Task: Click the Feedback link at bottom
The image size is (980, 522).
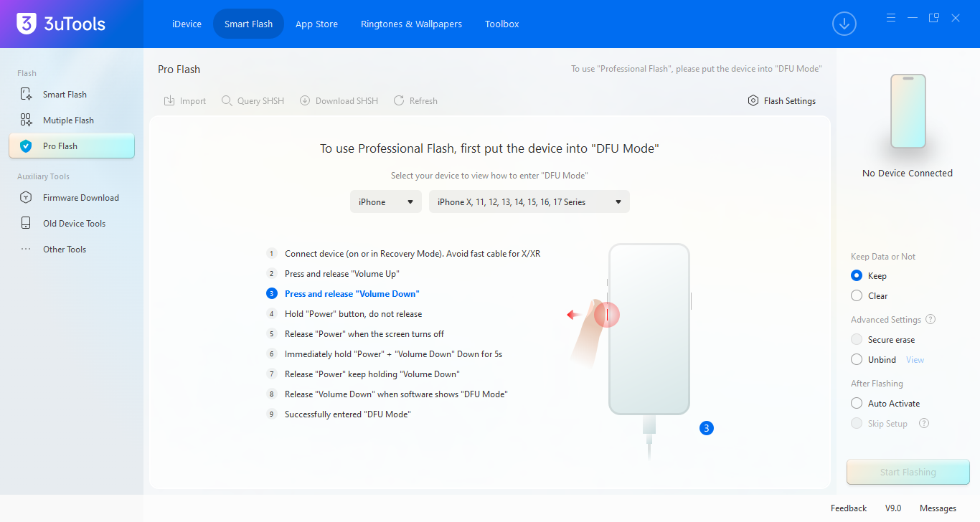Action: pos(849,508)
